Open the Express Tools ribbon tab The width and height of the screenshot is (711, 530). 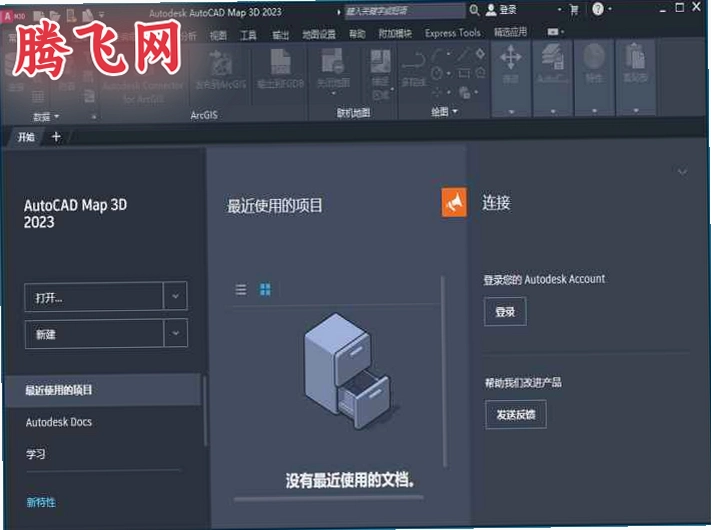pos(453,33)
